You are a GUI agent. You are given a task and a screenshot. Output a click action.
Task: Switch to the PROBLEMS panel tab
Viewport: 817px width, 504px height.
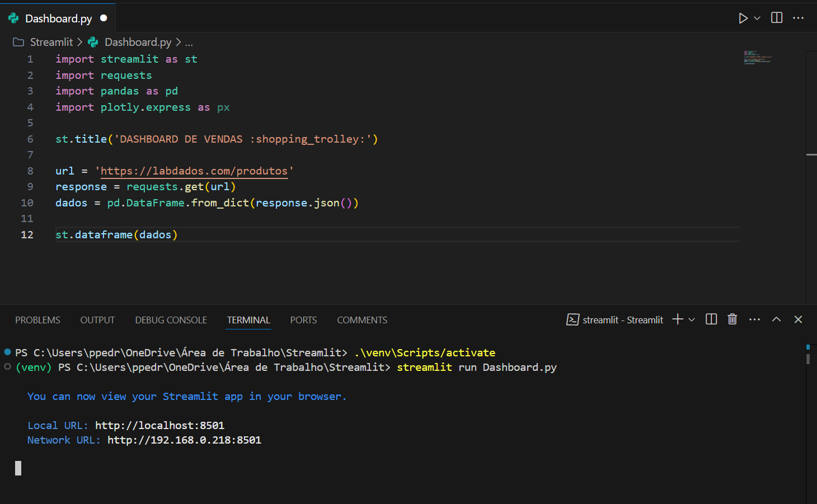[x=37, y=320]
